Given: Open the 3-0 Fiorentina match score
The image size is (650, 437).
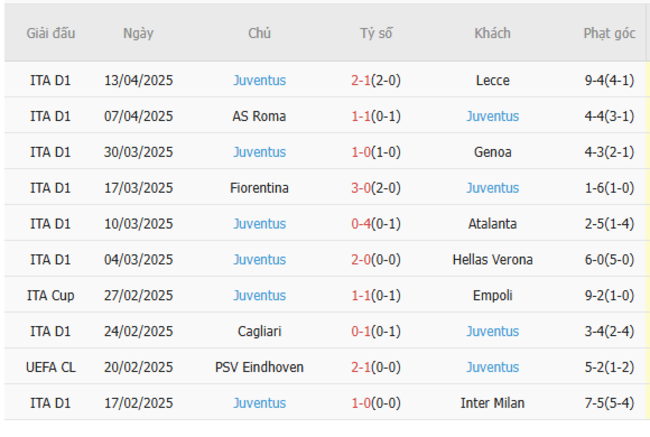Looking at the screenshot, I should click(x=361, y=188).
